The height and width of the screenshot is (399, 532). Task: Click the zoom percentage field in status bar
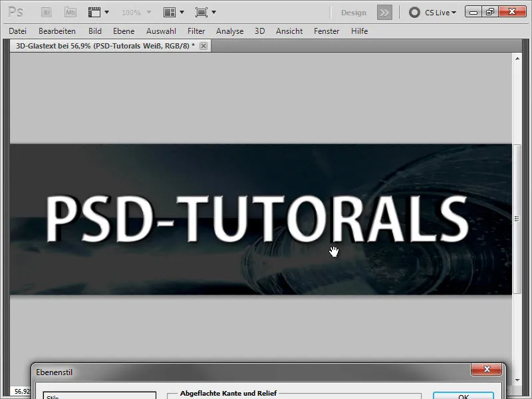click(22, 391)
